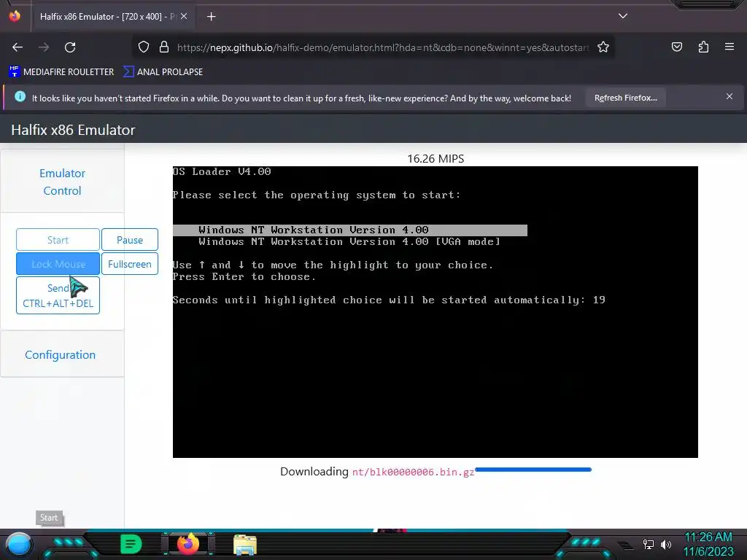
Task: Click the Windows NT [VGA mode] entry
Action: (x=349, y=242)
